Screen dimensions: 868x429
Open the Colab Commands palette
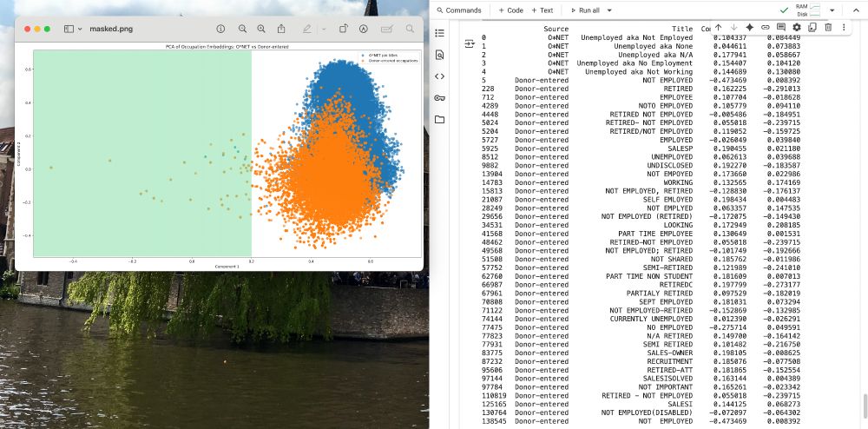tap(459, 10)
